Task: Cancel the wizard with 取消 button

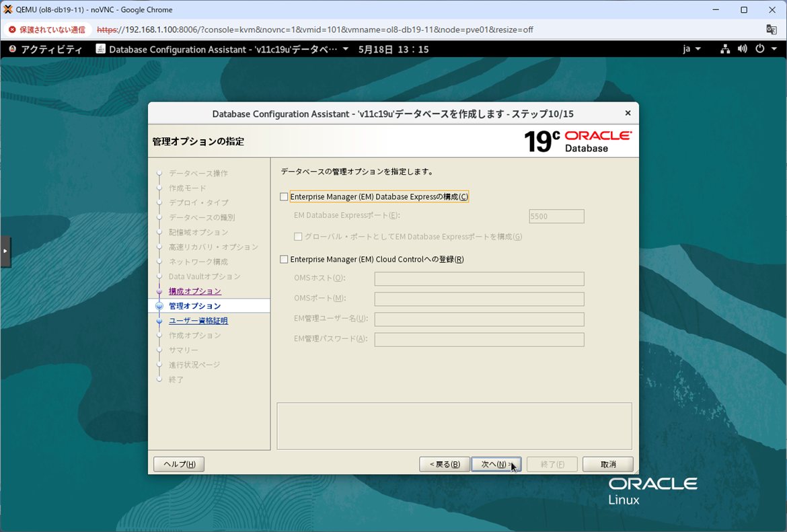Action: (x=608, y=464)
